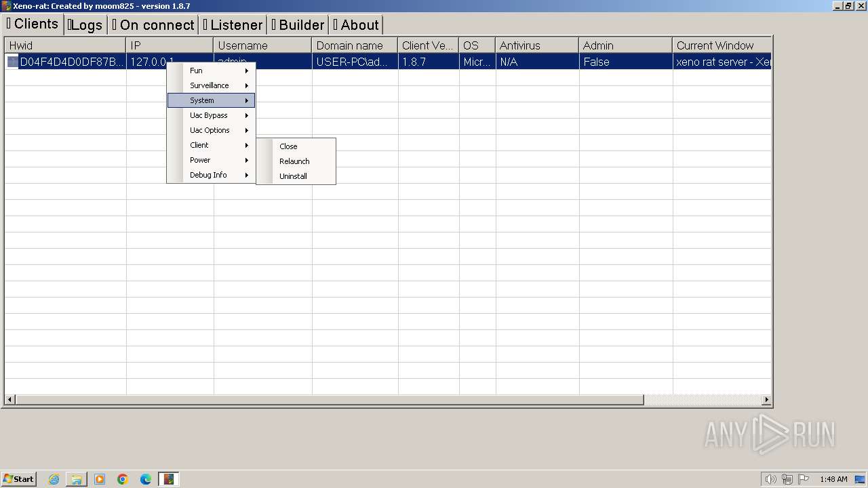Viewport: 868px width, 488px height.
Task: Choose Uninstall in the Client submenu
Action: pos(296,176)
